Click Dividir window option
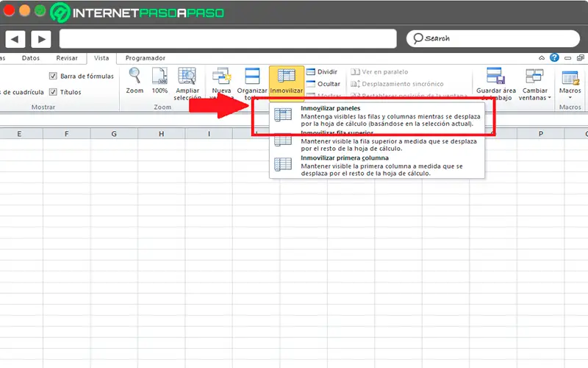This screenshot has width=588, height=368. pyautogui.click(x=322, y=71)
